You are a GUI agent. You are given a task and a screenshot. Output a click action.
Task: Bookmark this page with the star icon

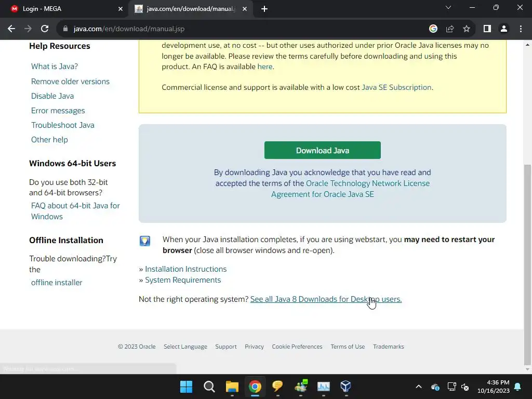pyautogui.click(x=467, y=29)
